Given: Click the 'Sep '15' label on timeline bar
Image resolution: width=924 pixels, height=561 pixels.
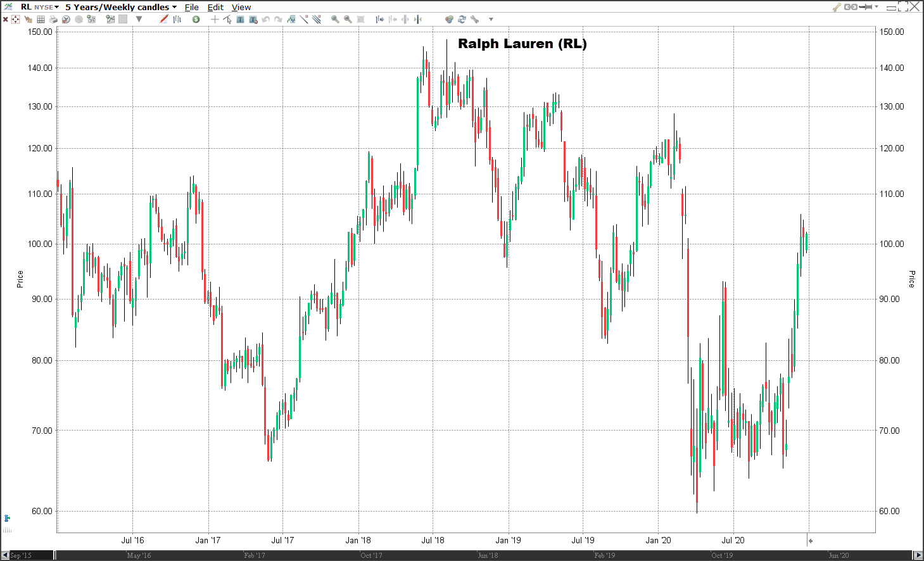Looking at the screenshot, I should 21,555.
